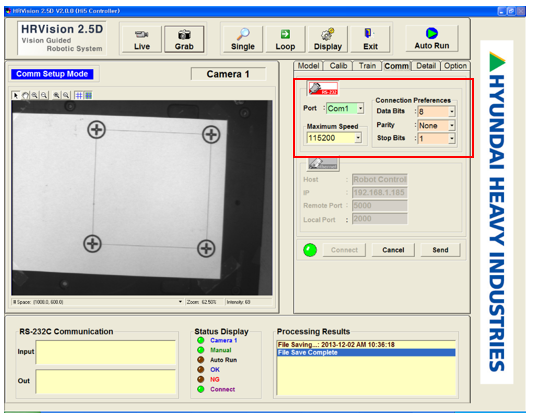This screenshot has height=419, width=534.
Task: Click the bottom-left crosshair target in image
Action: [x=92, y=244]
